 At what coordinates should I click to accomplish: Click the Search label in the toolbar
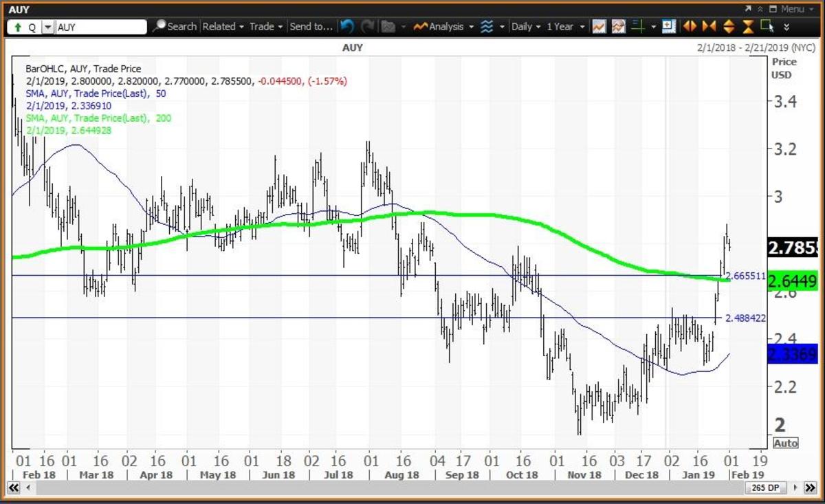pos(181,26)
